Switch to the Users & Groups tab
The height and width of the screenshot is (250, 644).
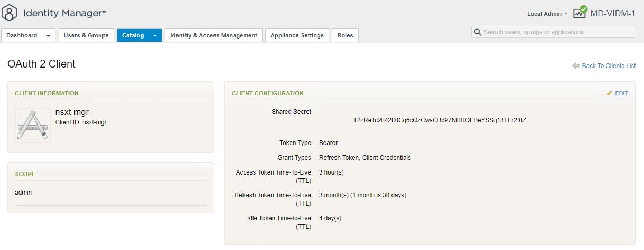86,35
